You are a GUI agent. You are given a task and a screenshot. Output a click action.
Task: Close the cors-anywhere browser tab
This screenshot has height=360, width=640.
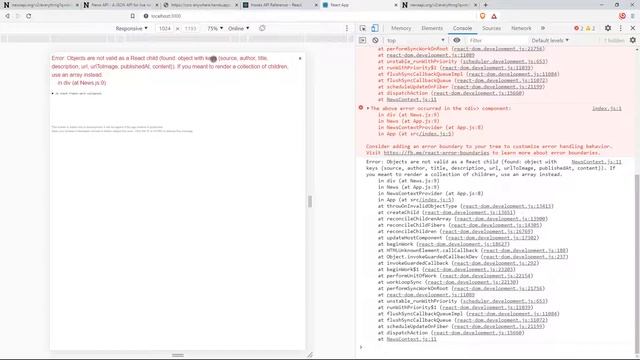click(x=236, y=5)
